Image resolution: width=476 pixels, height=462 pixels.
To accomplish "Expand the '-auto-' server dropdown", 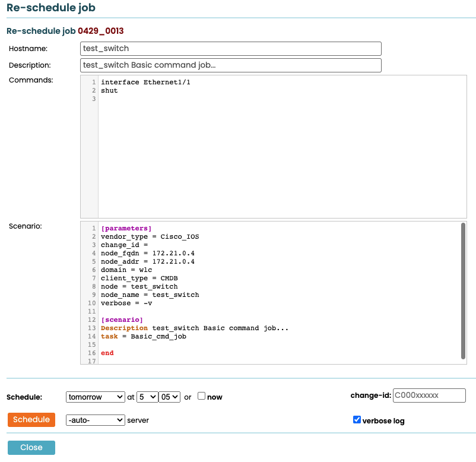I will tap(95, 420).
